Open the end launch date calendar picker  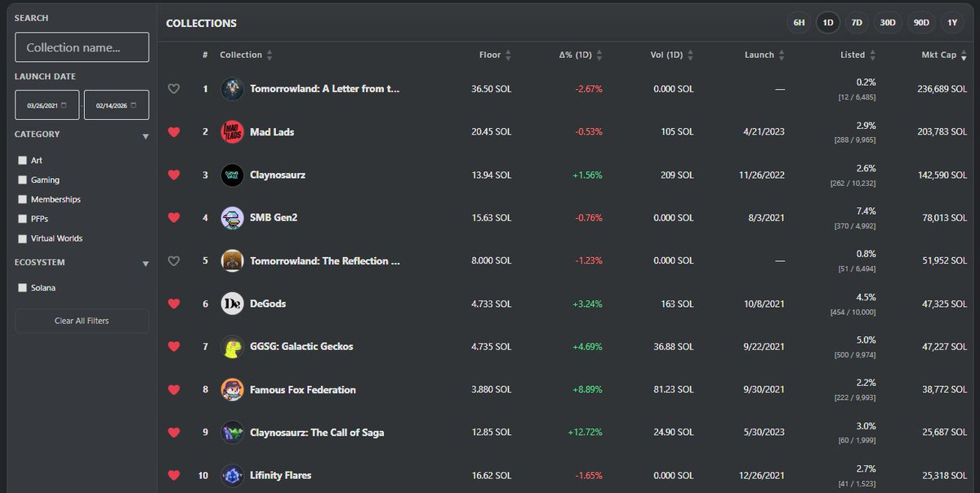point(133,105)
